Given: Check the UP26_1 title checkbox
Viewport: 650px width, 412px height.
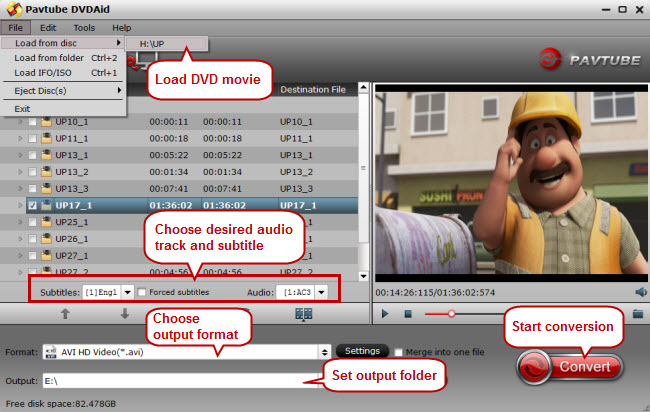Looking at the screenshot, I should [x=32, y=239].
